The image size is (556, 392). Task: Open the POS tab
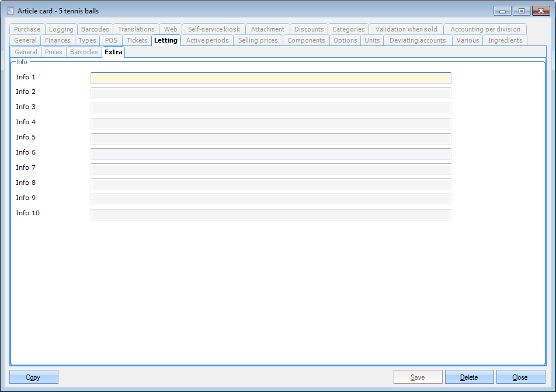point(111,40)
